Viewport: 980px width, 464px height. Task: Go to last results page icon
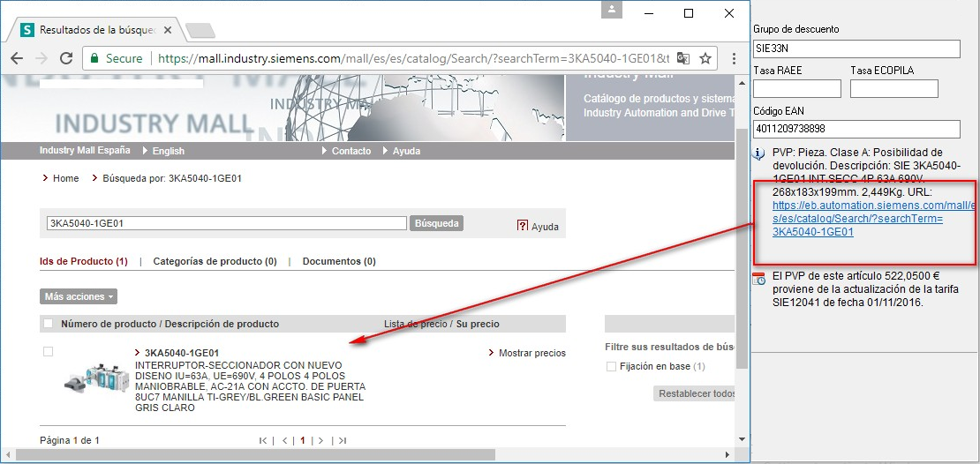point(342,441)
